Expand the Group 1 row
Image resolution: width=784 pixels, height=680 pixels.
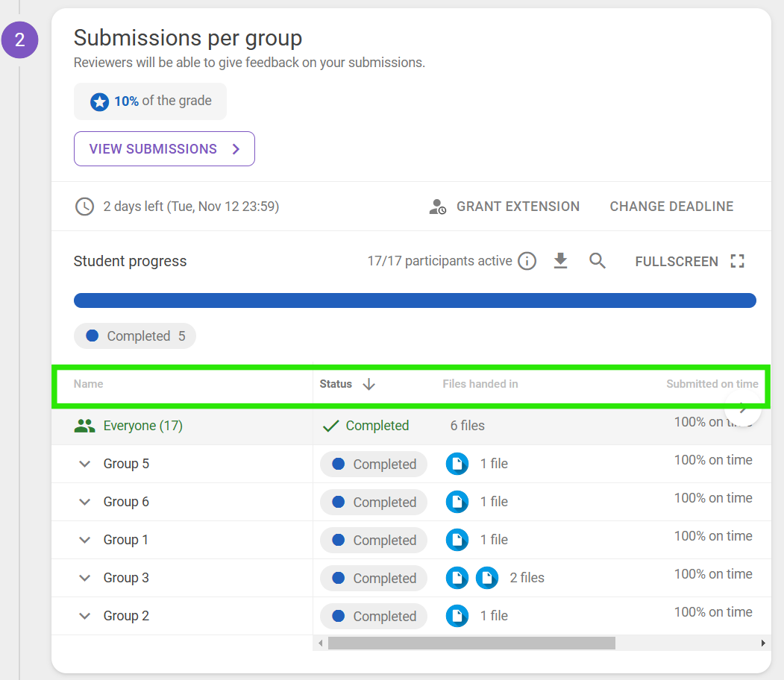point(85,540)
